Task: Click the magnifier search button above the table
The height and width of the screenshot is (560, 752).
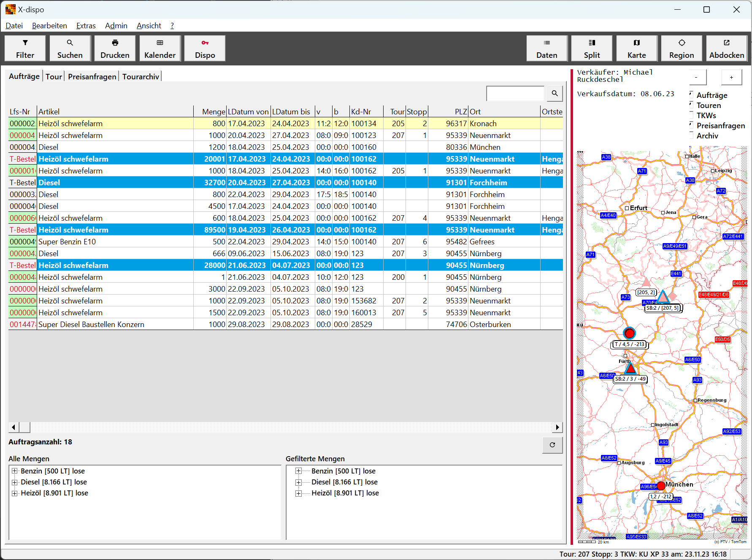Action: coord(555,93)
